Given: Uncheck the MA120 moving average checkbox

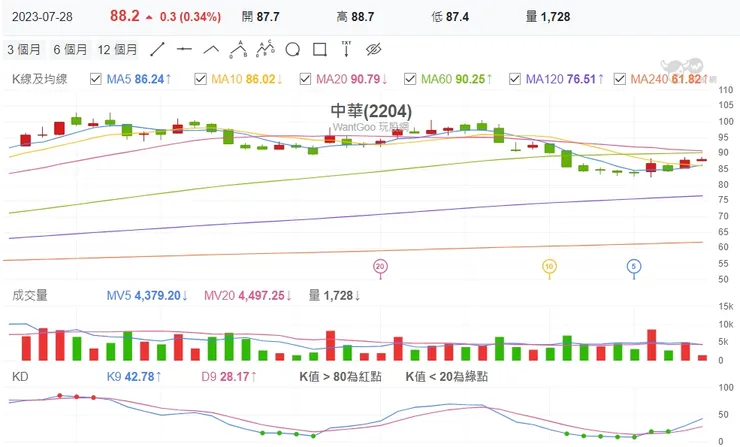Looking at the screenshot, I should tap(515, 79).
